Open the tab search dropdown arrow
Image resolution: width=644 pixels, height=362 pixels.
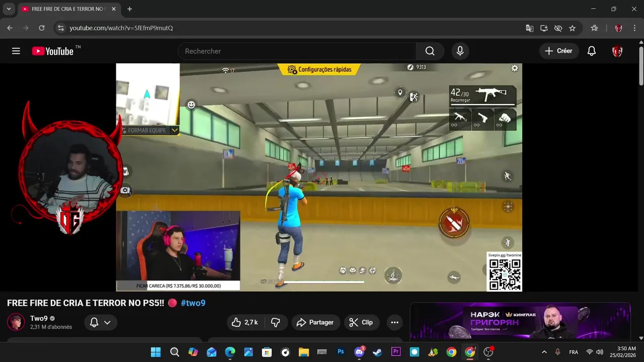9,9
